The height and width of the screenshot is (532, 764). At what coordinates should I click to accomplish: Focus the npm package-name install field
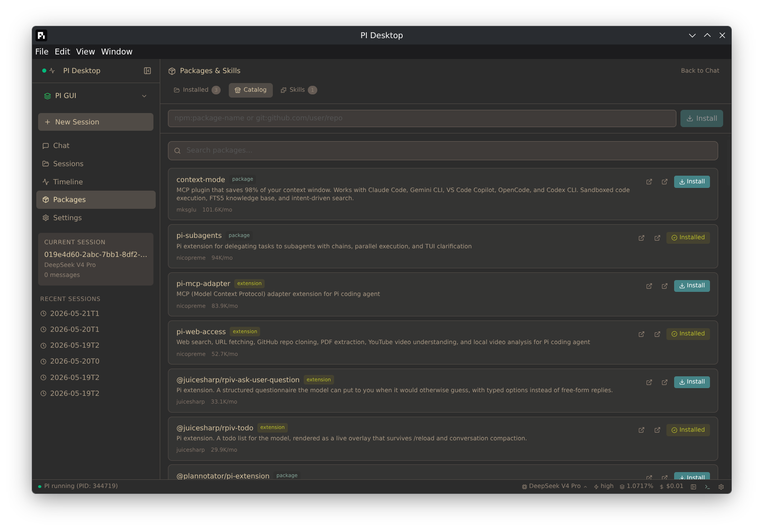point(422,118)
